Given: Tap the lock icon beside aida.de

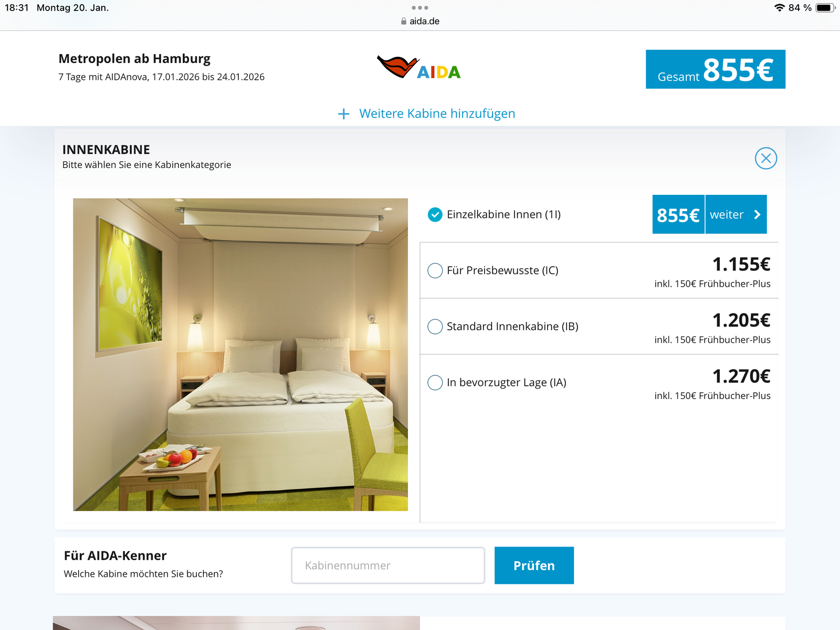Looking at the screenshot, I should tap(403, 21).
